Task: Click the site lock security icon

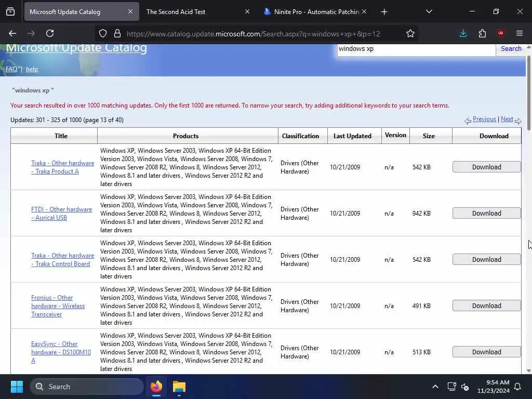Action: [x=117, y=33]
